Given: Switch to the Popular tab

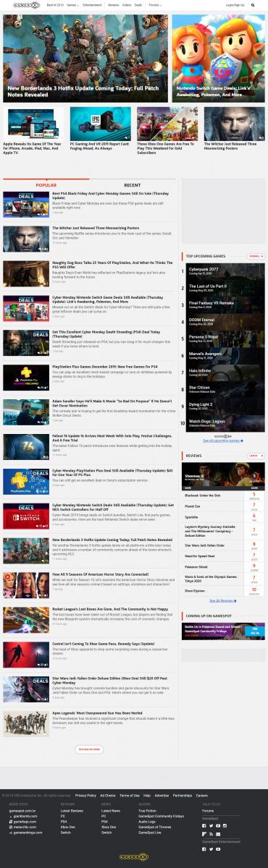Looking at the screenshot, I should (46, 185).
